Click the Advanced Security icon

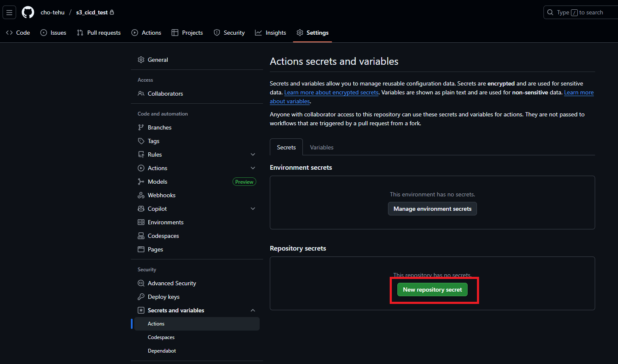coord(141,283)
